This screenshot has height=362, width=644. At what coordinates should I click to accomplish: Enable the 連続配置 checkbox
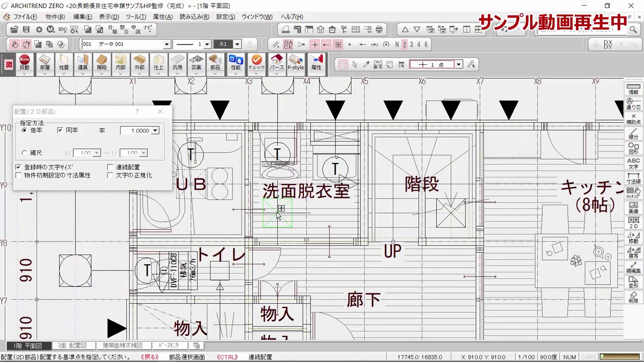(110, 167)
